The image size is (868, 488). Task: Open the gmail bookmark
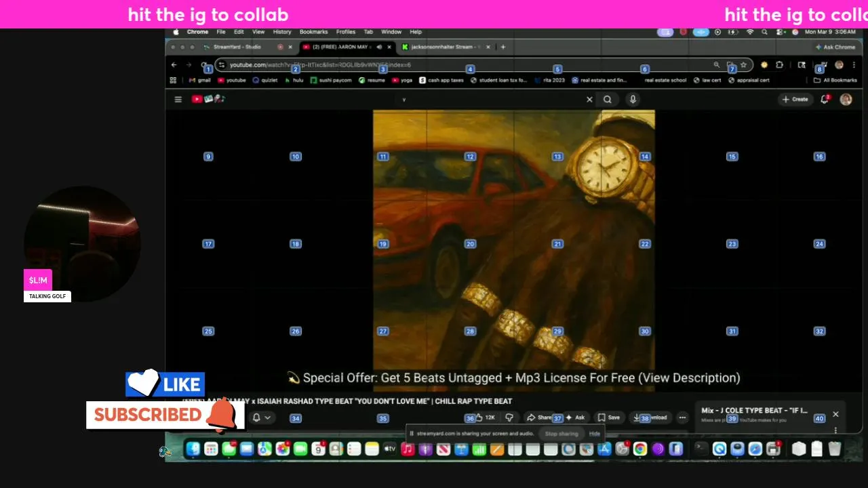click(x=199, y=80)
